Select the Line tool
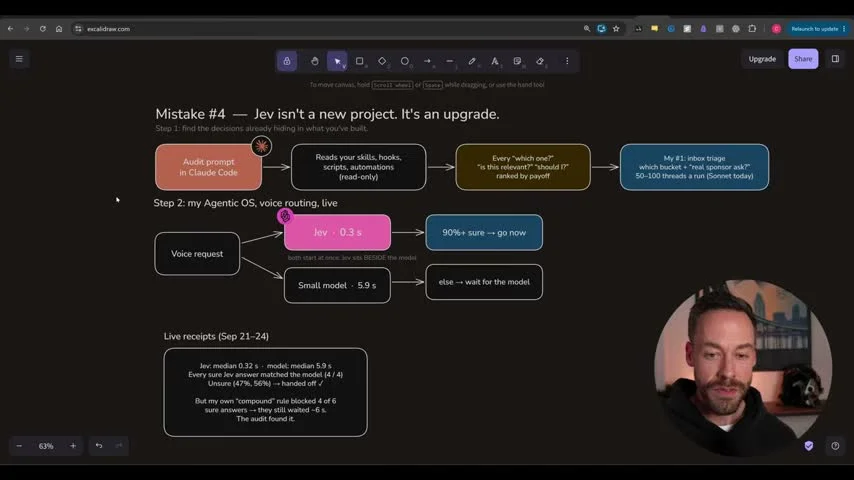This screenshot has width=854, height=480. [x=450, y=61]
